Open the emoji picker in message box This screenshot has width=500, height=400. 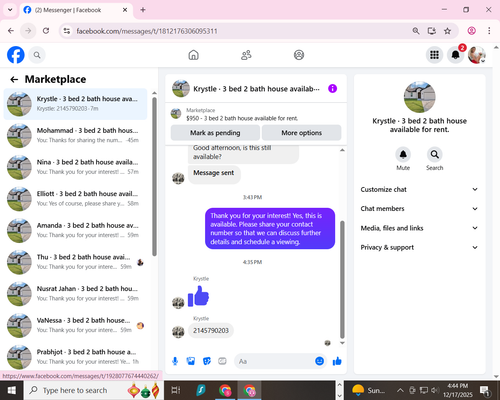tap(319, 361)
